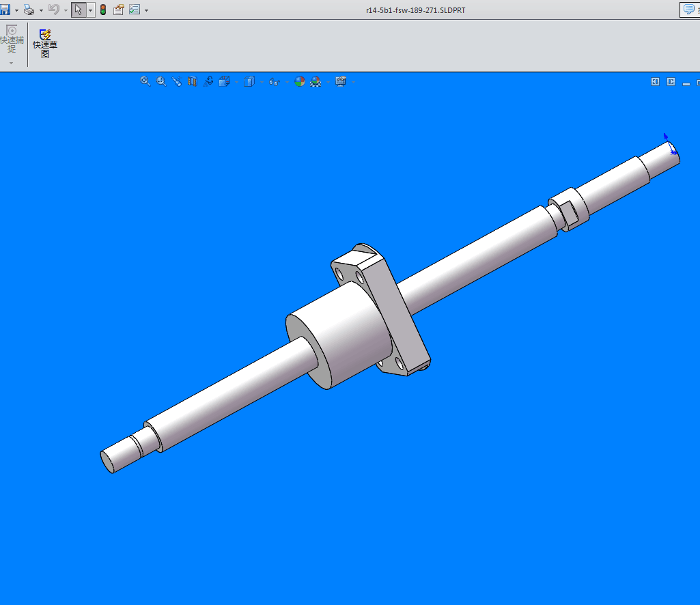Activate the Select arrow tool

point(77,10)
